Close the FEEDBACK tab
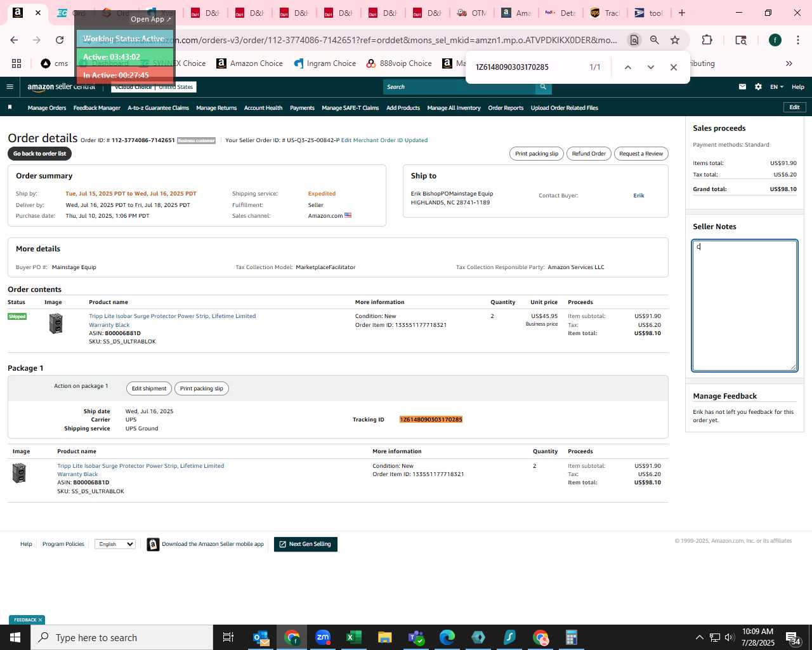Screen dimensions: 812x650 [x=40, y=620]
